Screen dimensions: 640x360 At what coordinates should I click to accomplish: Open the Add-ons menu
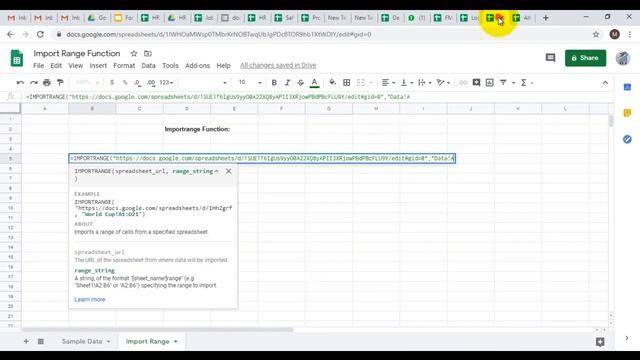pos(198,65)
